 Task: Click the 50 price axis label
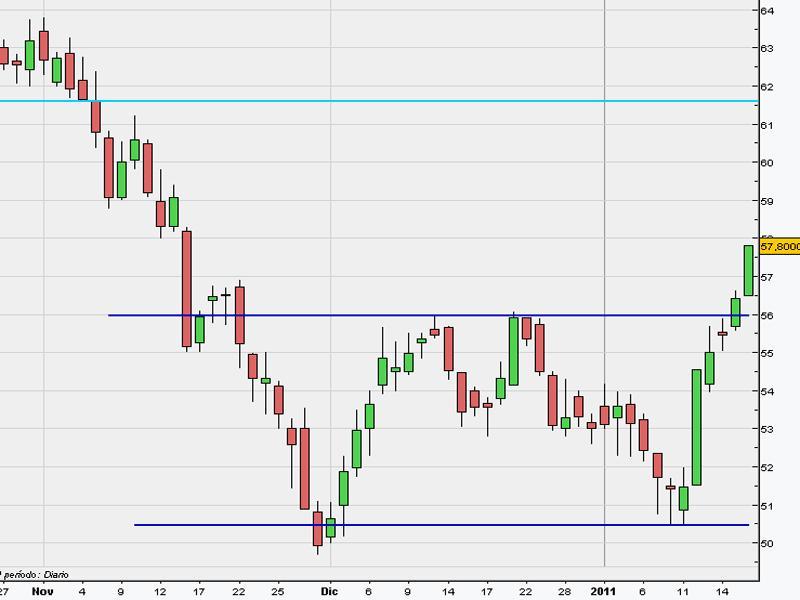[767, 543]
